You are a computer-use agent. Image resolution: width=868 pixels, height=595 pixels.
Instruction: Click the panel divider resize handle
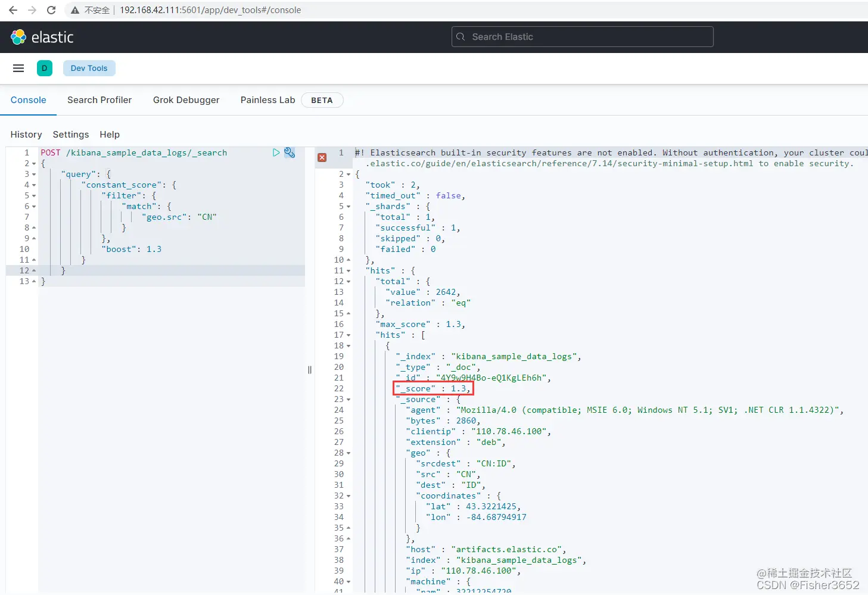(x=310, y=370)
